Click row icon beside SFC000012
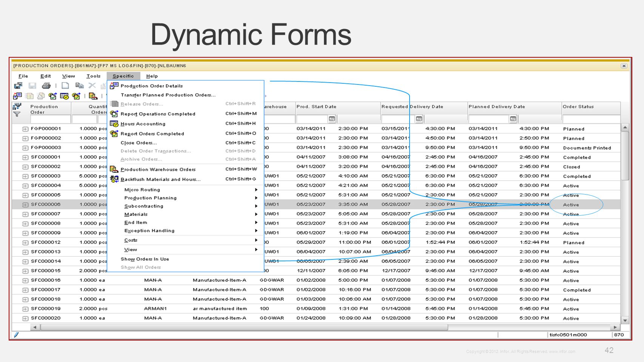This screenshot has height=362, width=644. [25, 242]
